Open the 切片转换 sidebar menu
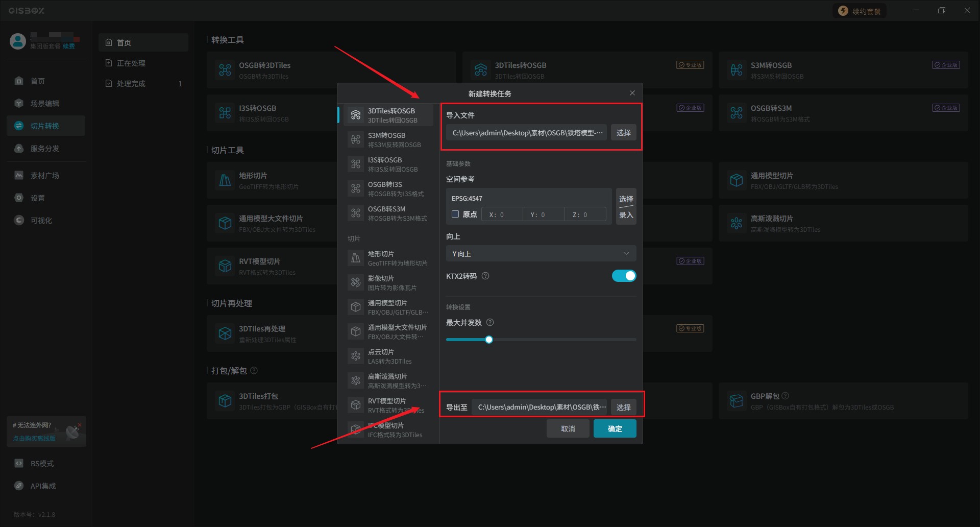The width and height of the screenshot is (980, 527). point(45,126)
